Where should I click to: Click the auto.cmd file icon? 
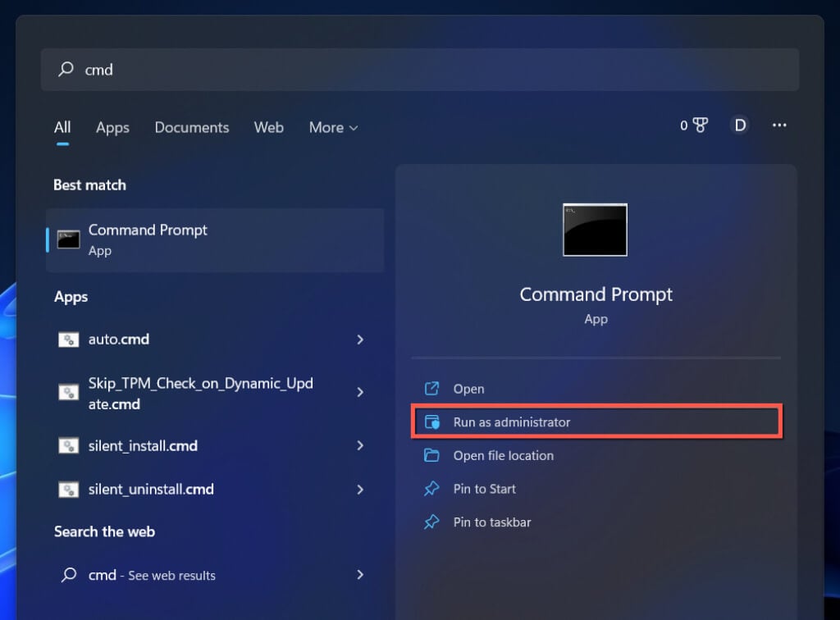[68, 340]
